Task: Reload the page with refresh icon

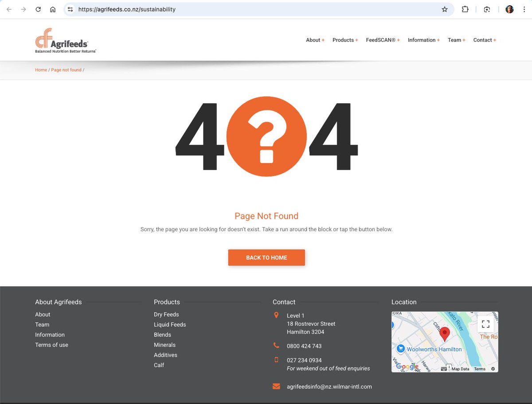Action: 38,9
